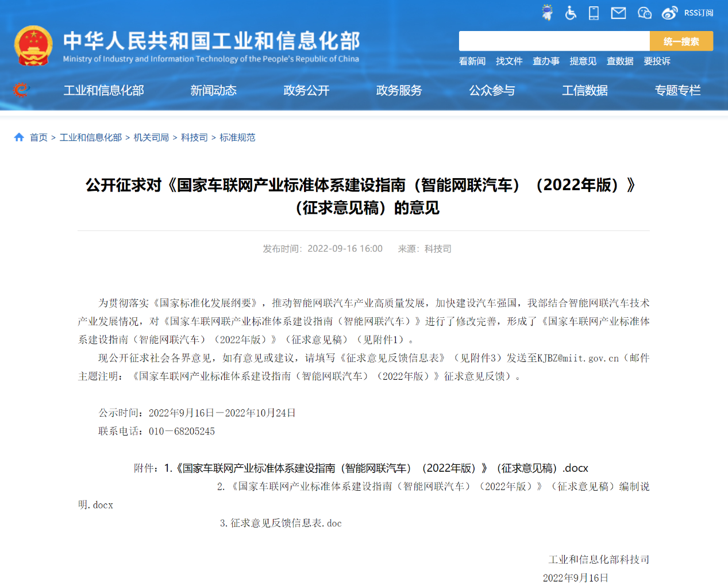Open the 查数据 quick link
The height and width of the screenshot is (585, 728).
click(x=620, y=61)
